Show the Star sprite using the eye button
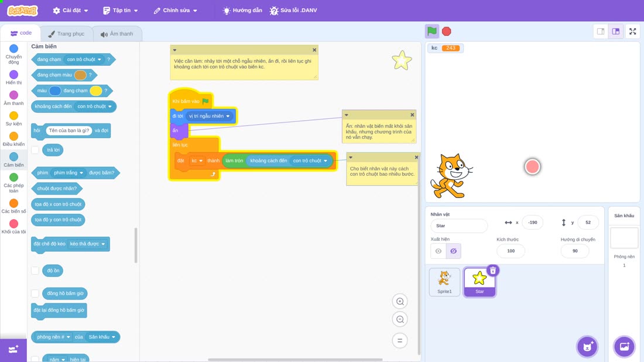The width and height of the screenshot is (644, 362). (439, 251)
